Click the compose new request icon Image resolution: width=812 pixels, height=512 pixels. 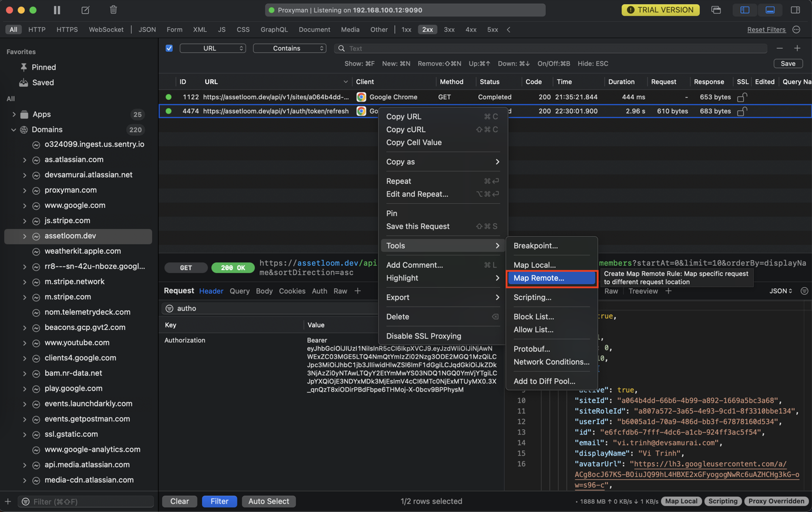tap(85, 10)
